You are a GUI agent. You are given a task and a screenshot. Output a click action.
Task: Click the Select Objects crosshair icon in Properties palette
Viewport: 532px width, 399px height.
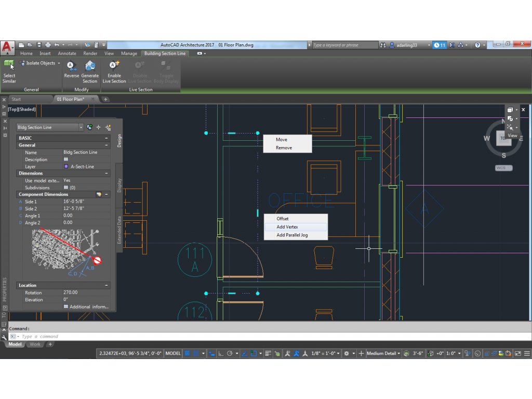[x=98, y=128]
